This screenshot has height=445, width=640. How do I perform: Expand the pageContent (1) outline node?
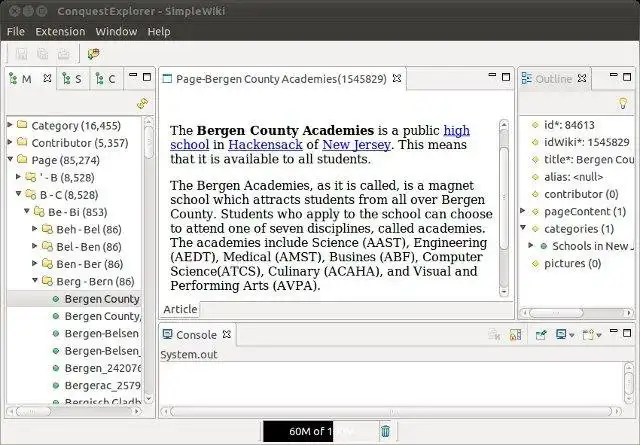pos(523,211)
